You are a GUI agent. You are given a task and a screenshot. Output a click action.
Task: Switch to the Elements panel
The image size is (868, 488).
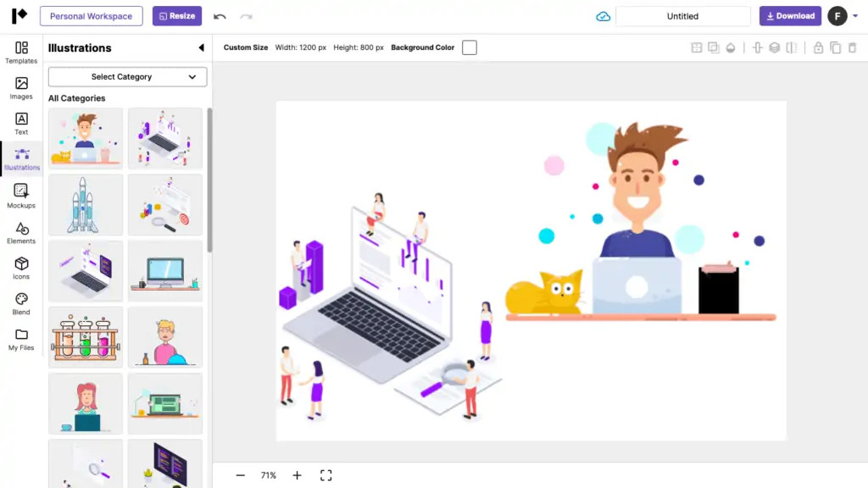pos(21,232)
